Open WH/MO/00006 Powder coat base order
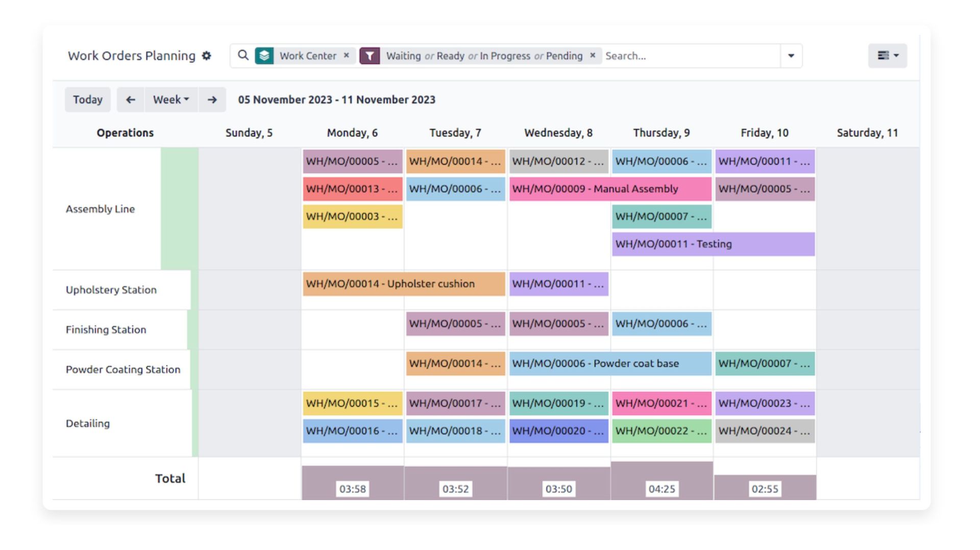Viewport: 980px width, 550px height. point(610,364)
